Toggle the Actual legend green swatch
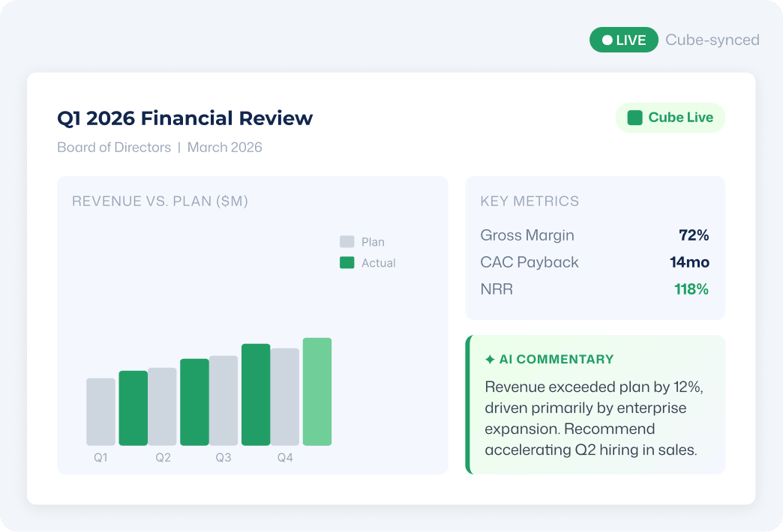The width and height of the screenshot is (783, 532). [x=347, y=262]
